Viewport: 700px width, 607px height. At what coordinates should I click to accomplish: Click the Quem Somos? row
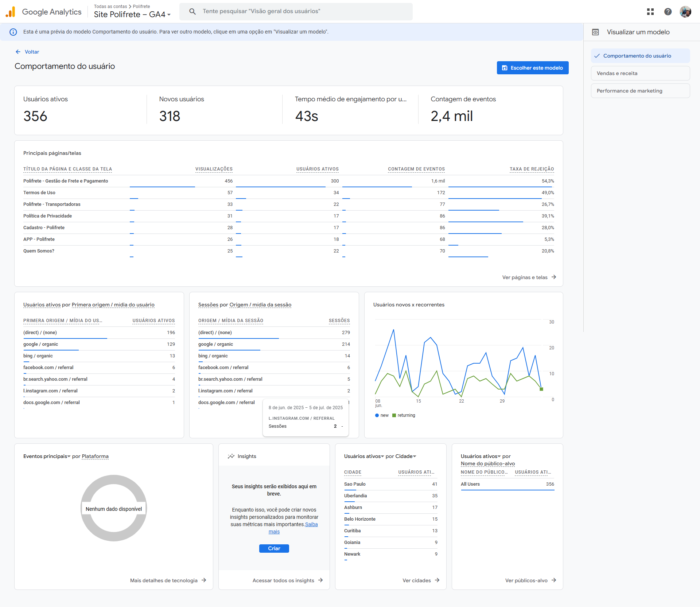(x=289, y=251)
